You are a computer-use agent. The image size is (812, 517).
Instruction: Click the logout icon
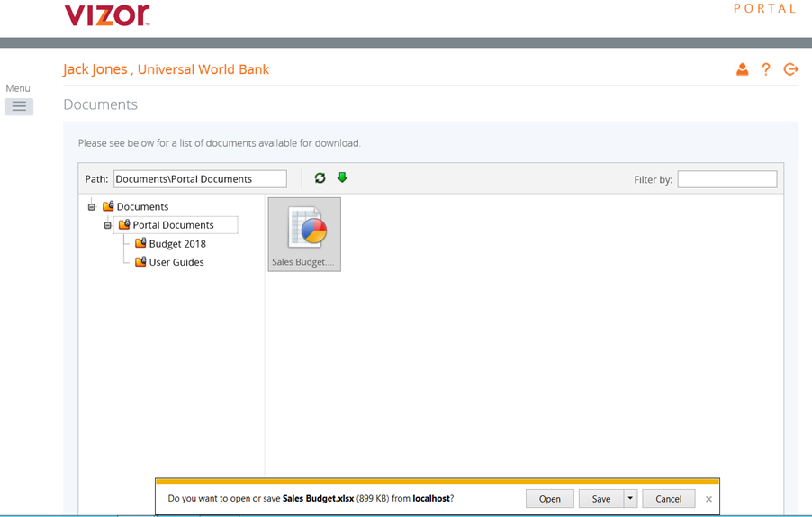tap(791, 69)
